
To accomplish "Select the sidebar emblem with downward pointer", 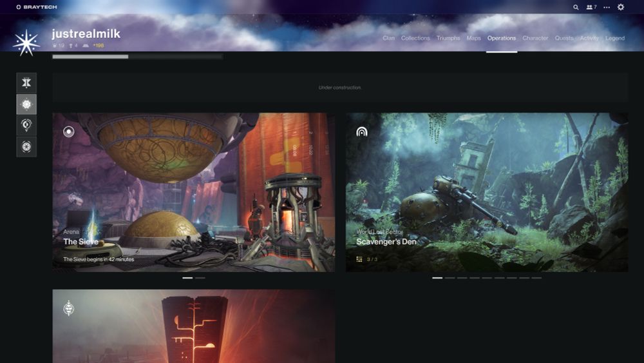I will tap(26, 125).
